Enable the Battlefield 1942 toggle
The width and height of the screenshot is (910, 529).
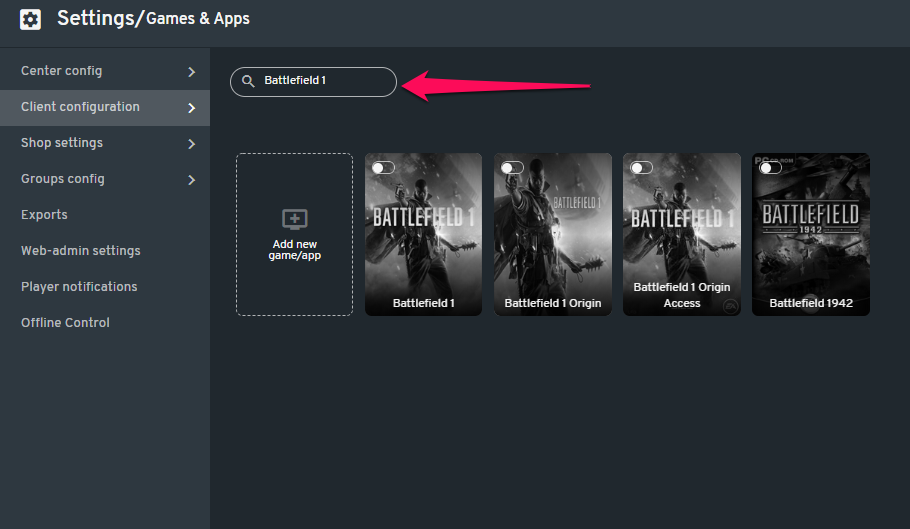(x=771, y=168)
